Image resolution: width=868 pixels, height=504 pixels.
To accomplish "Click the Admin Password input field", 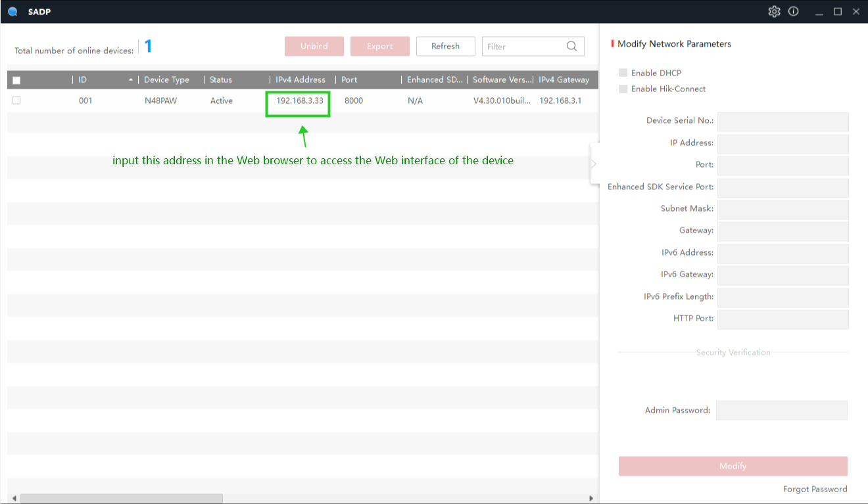I will 781,410.
